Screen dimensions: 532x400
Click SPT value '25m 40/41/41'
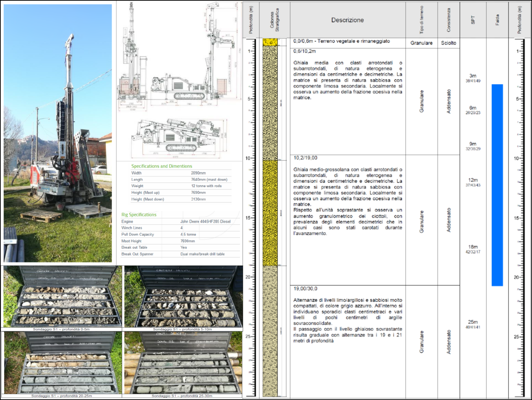473,324
